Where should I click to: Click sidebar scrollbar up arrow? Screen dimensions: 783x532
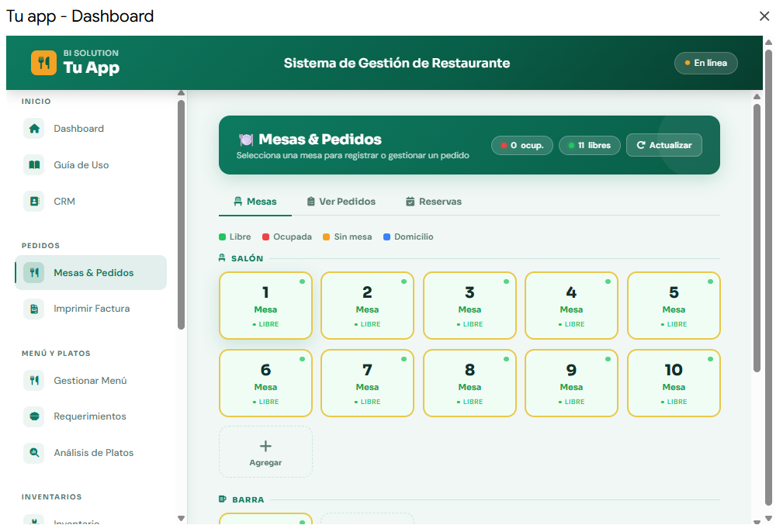pyautogui.click(x=182, y=93)
